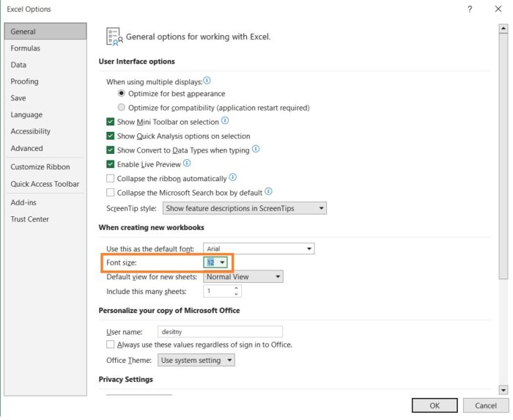Image resolution: width=513 pixels, height=420 pixels.
Task: Open Default view for new sheets dropdown
Action: (243, 277)
